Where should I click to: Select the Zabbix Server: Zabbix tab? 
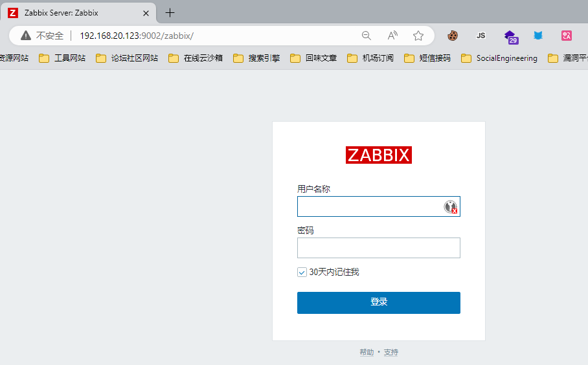[78, 13]
